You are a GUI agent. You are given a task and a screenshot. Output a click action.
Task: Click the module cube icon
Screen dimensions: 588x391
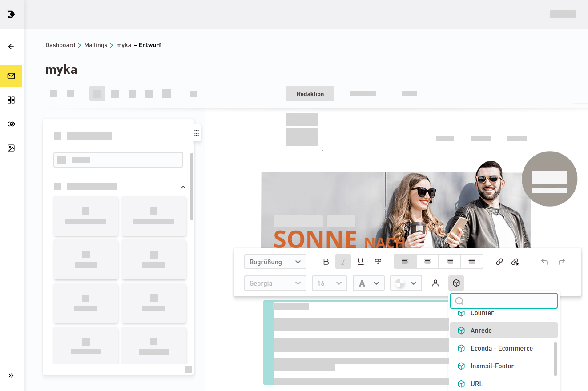pyautogui.click(x=456, y=283)
